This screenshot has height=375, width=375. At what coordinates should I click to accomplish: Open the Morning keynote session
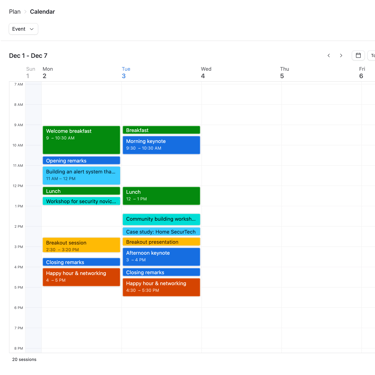point(161,145)
